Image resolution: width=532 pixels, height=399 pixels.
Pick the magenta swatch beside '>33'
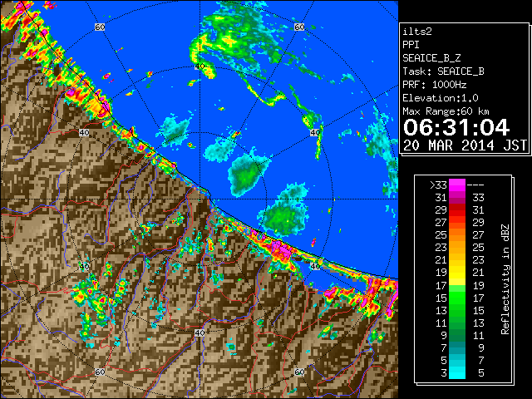tap(457, 185)
